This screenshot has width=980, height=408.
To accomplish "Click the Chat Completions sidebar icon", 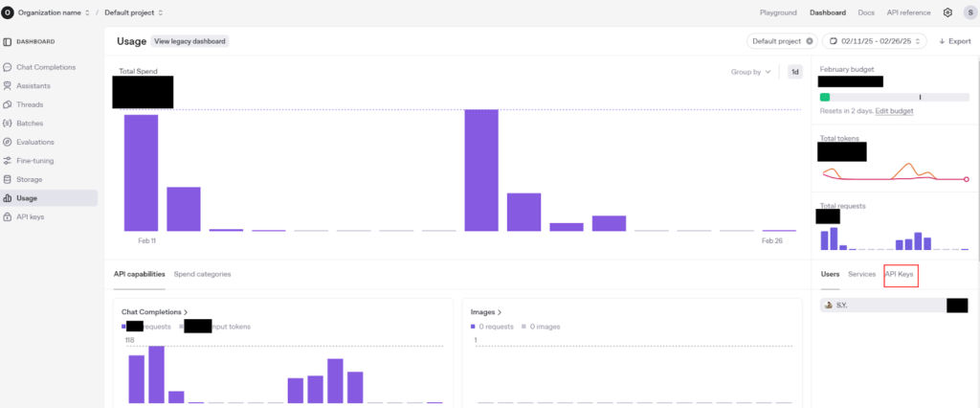I will pos(8,67).
